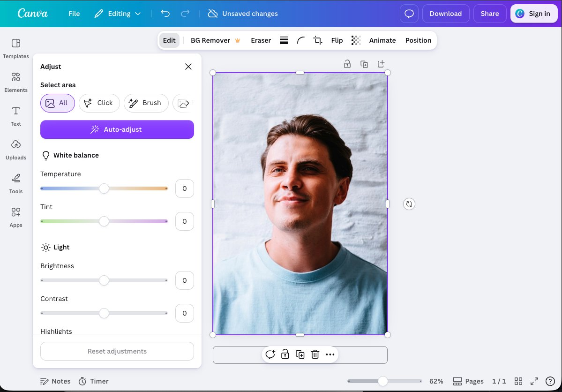This screenshot has height=392, width=562.
Task: Open the Text sidebar panel
Action: [16, 116]
